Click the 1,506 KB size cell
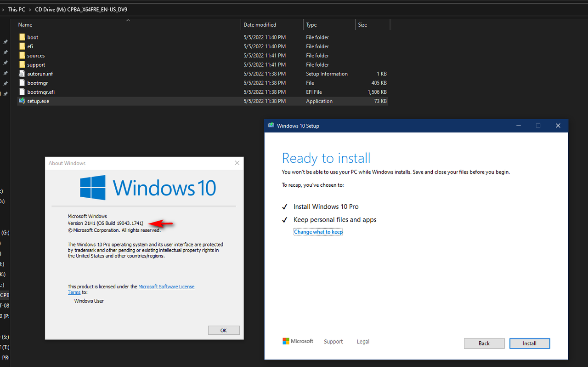Viewport: 588px width, 367px height. 377,92
